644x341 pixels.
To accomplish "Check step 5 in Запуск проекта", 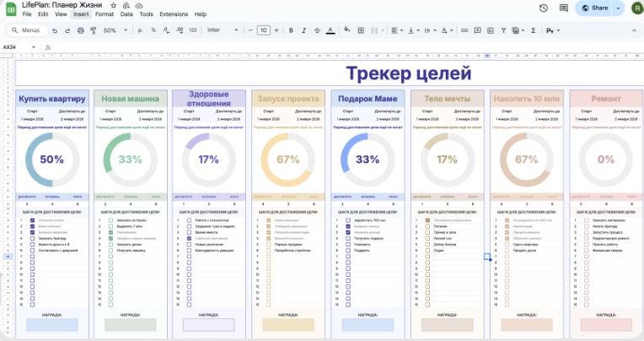I will pos(268,244).
